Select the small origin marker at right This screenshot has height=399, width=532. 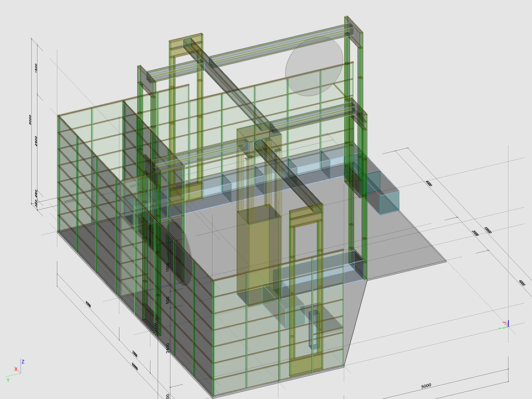pos(505,324)
